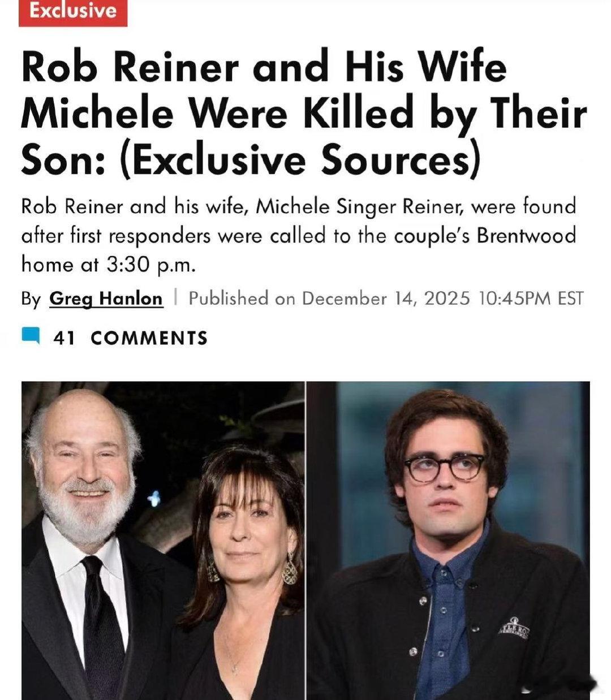
Task: Click the words 'Exclusive Sources' in headline
Action: (x=300, y=160)
